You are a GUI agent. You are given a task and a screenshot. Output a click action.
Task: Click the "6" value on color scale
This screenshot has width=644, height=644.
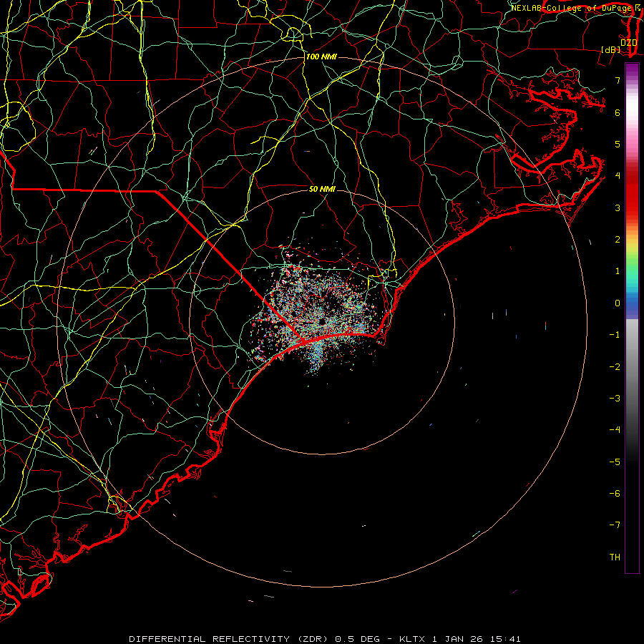pyautogui.click(x=618, y=112)
